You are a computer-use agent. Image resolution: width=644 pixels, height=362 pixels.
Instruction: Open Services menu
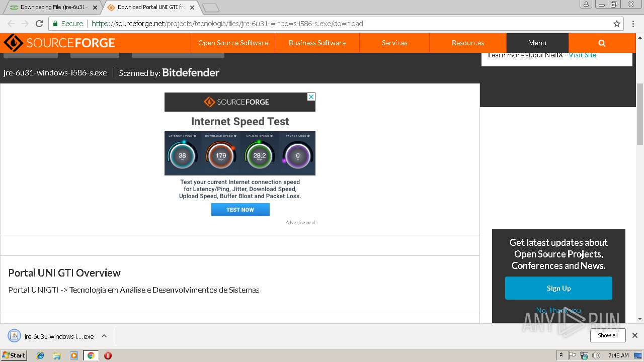pyautogui.click(x=394, y=43)
